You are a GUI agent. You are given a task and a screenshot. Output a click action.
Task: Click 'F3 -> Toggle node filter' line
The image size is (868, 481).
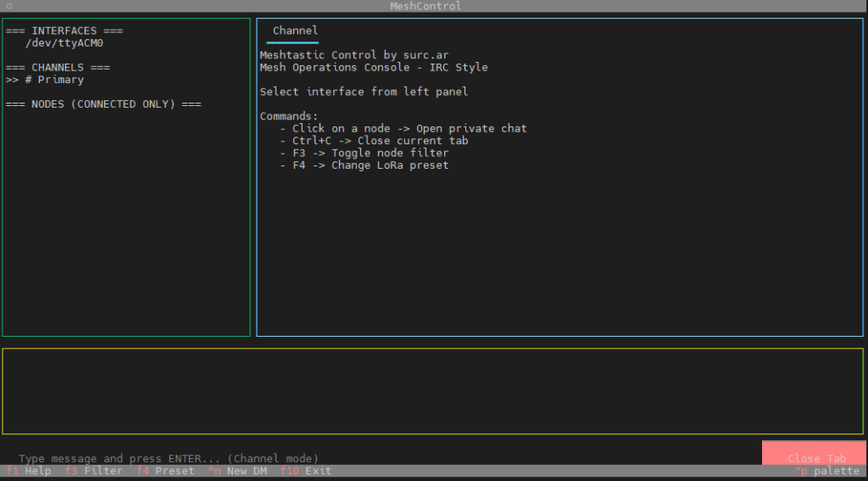(x=364, y=153)
